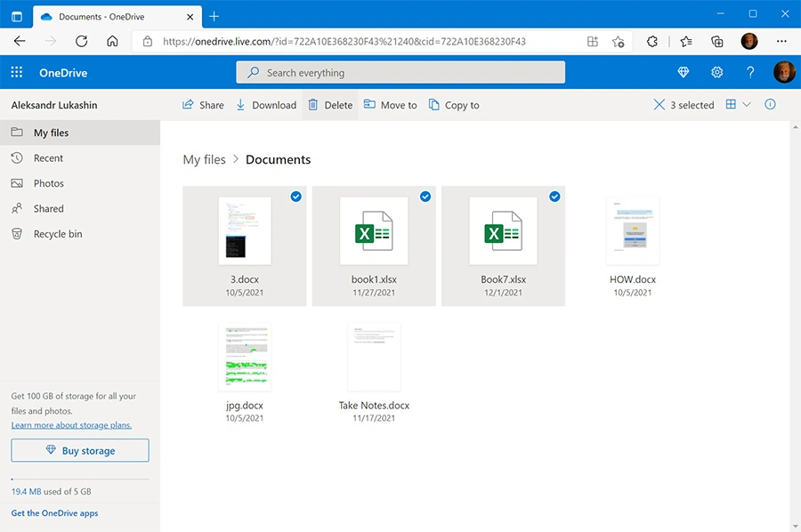801x532 pixels.
Task: Open Get the OneDrive apps link
Action: tap(54, 513)
